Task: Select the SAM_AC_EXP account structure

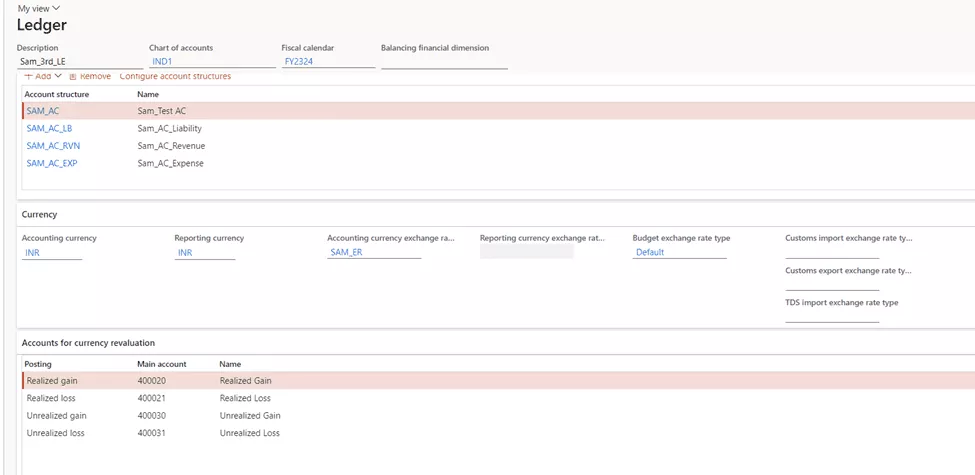Action: pyautogui.click(x=52, y=163)
